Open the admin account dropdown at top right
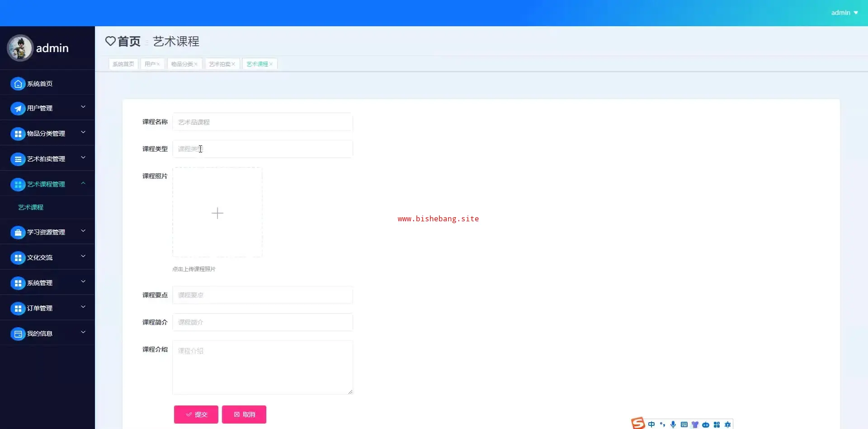The image size is (868, 429). click(844, 13)
